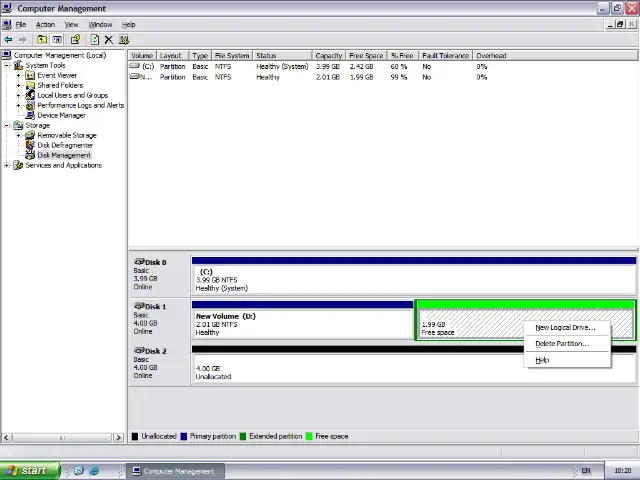The height and width of the screenshot is (480, 640).
Task: Open the Action menu
Action: (45, 24)
